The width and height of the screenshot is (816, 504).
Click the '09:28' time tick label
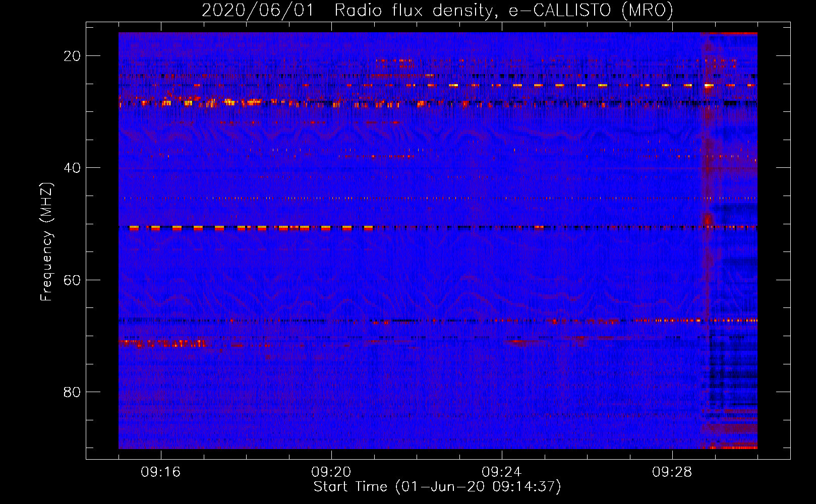(672, 472)
